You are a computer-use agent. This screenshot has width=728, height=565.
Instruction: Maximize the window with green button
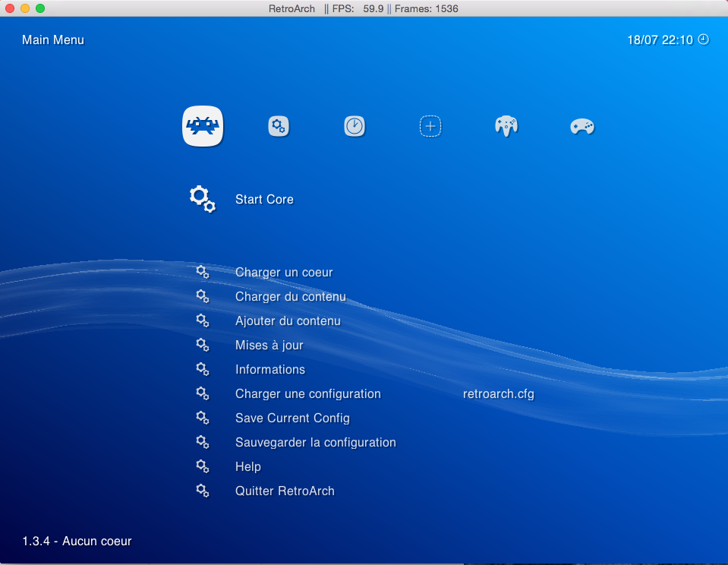point(40,8)
